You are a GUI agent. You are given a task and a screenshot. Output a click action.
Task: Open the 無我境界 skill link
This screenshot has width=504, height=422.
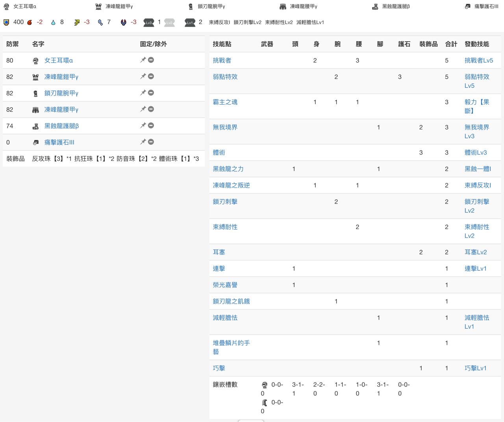(225, 127)
